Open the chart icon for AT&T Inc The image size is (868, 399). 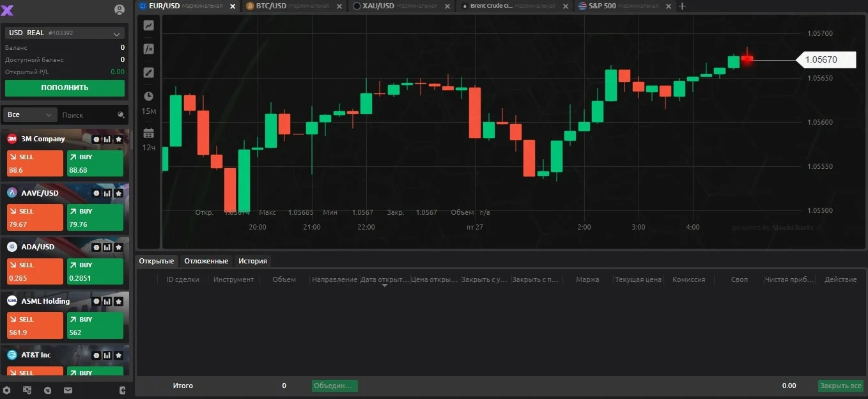point(107,355)
